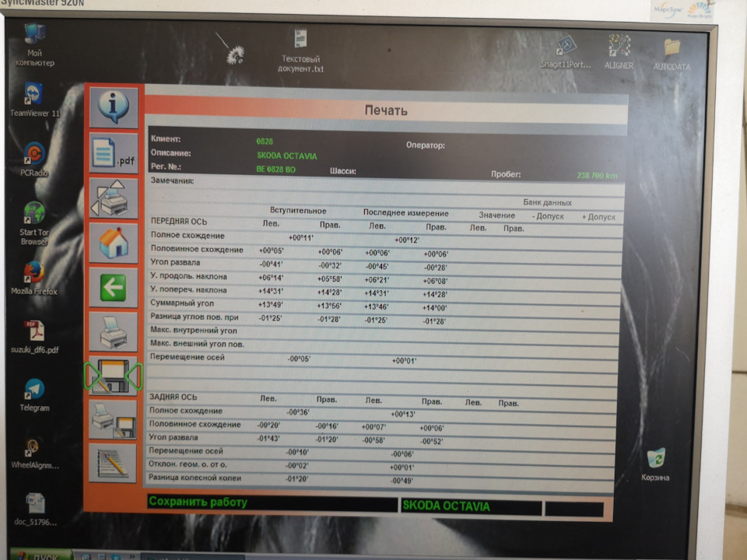
Task: Click SKODA OCTAVIA field in bottom bar
Action: (x=472, y=506)
